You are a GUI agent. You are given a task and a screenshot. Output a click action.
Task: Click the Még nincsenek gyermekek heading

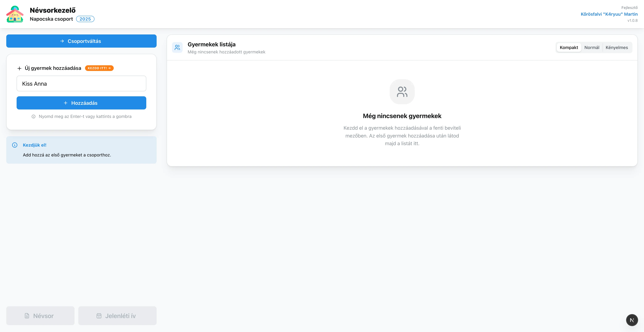tap(402, 116)
